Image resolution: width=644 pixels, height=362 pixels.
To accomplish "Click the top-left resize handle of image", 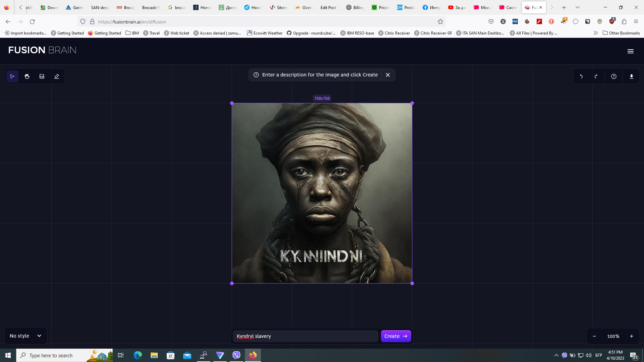I will (x=232, y=103).
